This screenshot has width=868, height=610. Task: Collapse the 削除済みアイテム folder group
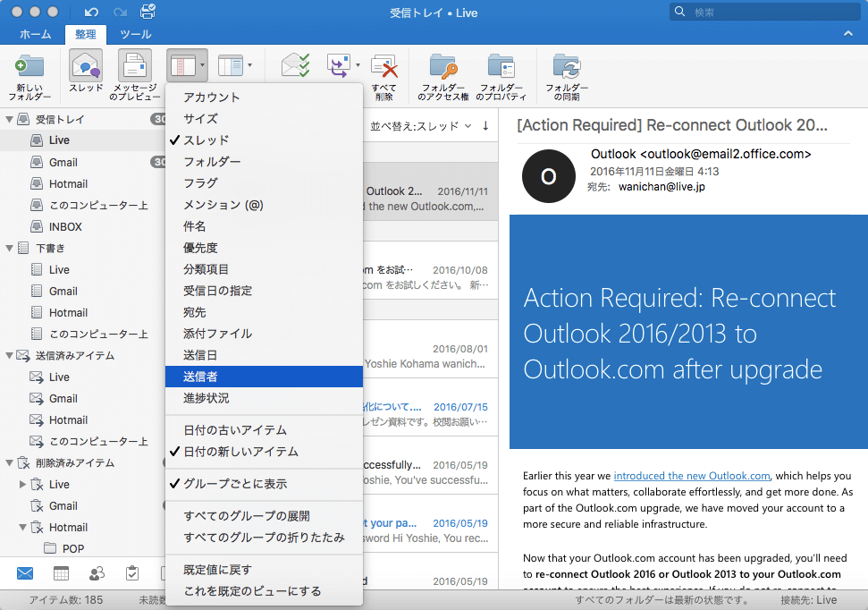10,462
